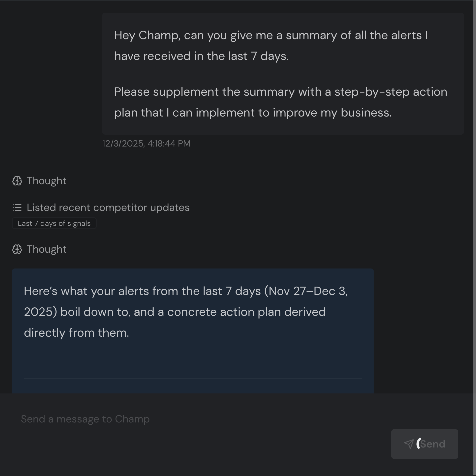Click the horizontal divider in Champ's reply
The width and height of the screenshot is (476, 476).
[193, 379]
